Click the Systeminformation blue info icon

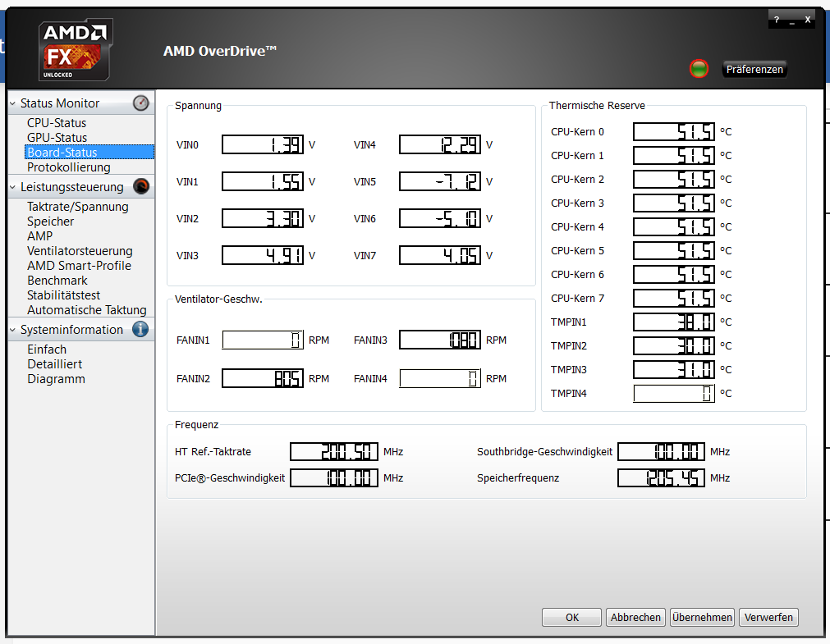click(140, 329)
